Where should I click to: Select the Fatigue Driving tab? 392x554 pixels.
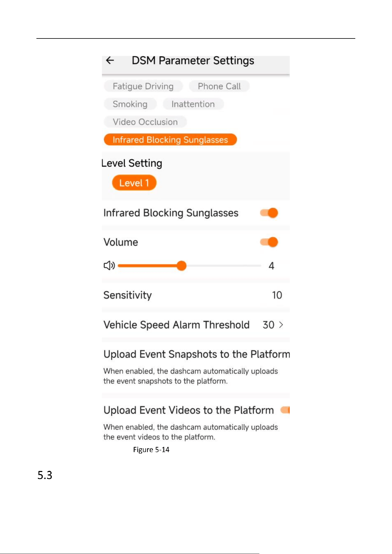pos(143,86)
